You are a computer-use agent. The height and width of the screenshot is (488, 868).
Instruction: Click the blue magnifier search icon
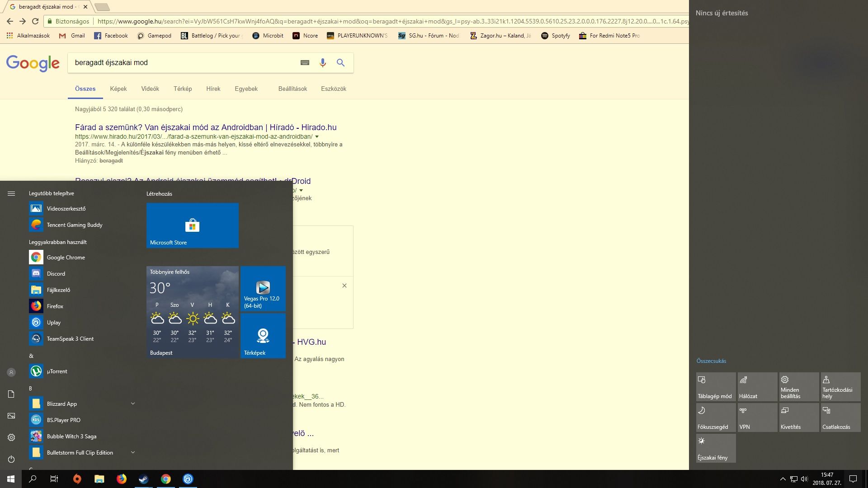[340, 63]
